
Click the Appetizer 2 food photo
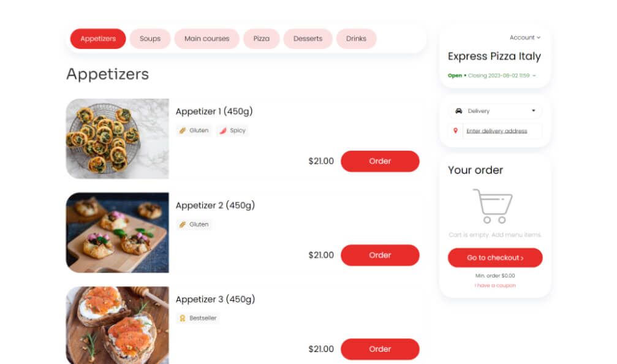117,232
